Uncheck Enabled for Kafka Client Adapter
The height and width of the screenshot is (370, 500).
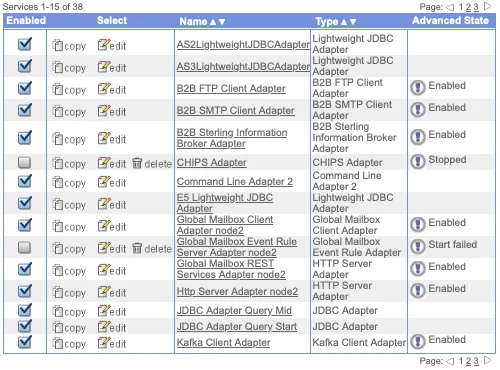tap(25, 342)
